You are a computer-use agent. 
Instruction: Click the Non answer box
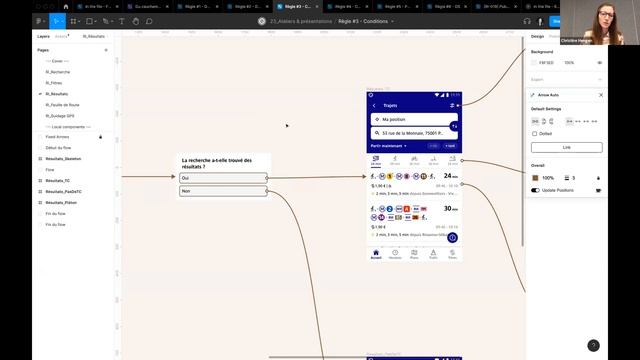point(223,191)
